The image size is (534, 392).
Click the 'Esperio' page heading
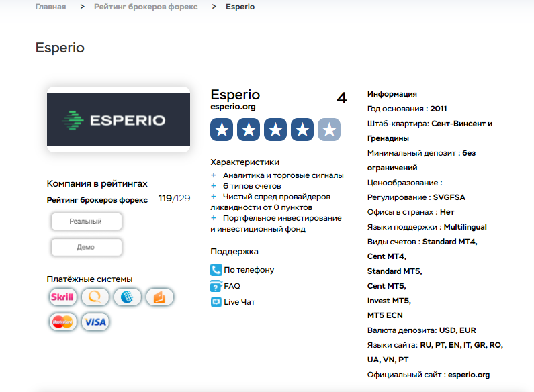coord(60,48)
